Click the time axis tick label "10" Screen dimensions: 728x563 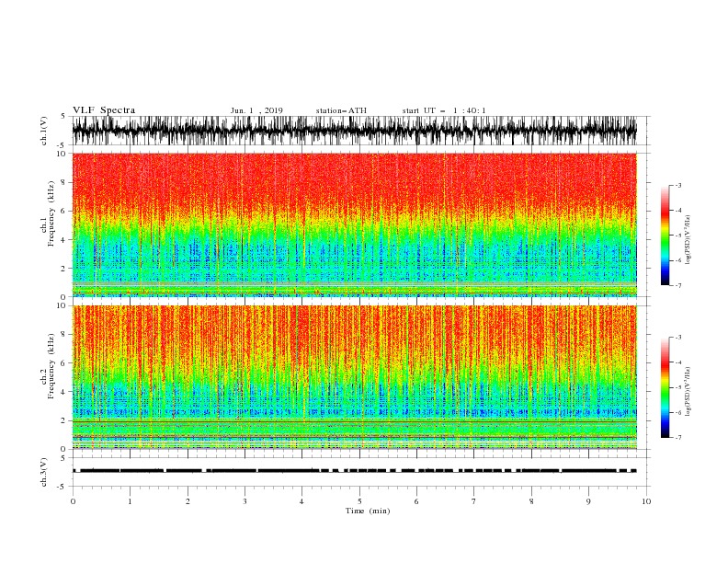coord(646,501)
